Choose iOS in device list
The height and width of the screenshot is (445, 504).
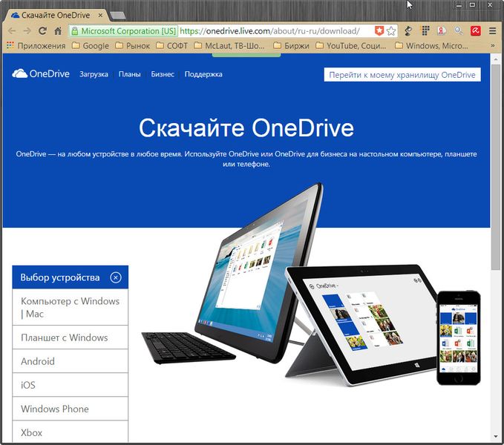70,385
